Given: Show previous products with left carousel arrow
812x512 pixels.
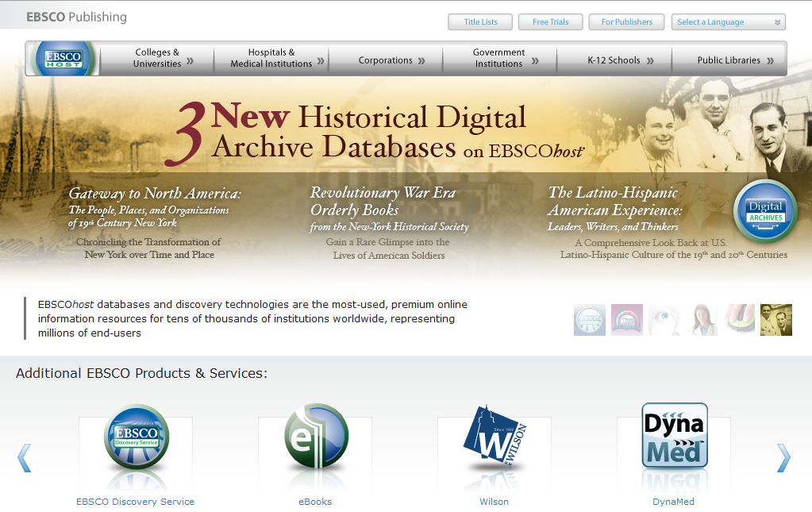Looking at the screenshot, I should [x=24, y=458].
